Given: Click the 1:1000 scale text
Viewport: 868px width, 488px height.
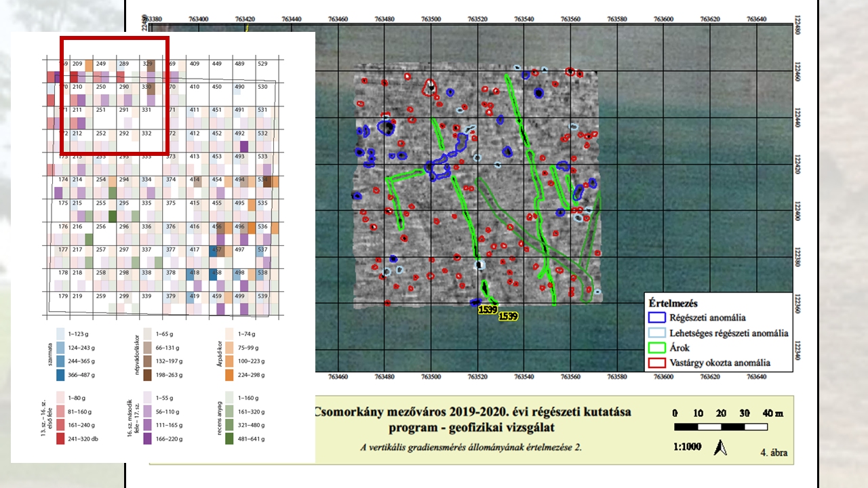Looking at the screenshot, I should (688, 447).
